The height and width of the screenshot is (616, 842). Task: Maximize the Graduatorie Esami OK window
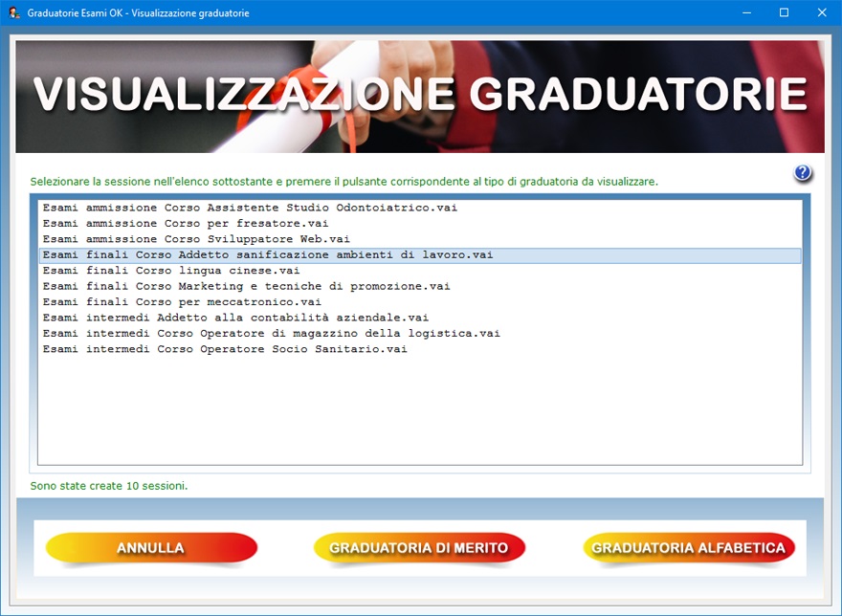[x=784, y=12]
